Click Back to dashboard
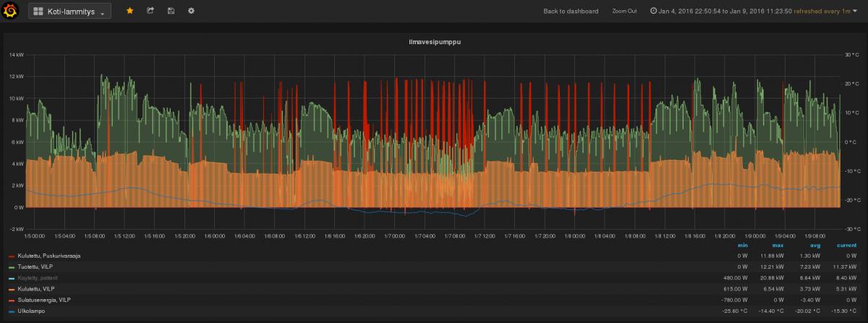This screenshot has width=868, height=323. point(571,12)
